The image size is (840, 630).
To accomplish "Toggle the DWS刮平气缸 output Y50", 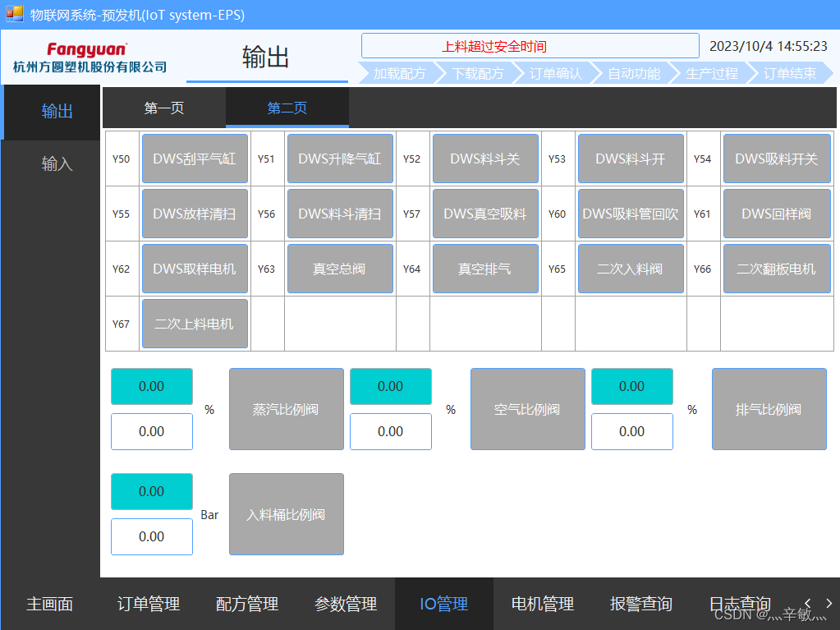I will point(195,159).
